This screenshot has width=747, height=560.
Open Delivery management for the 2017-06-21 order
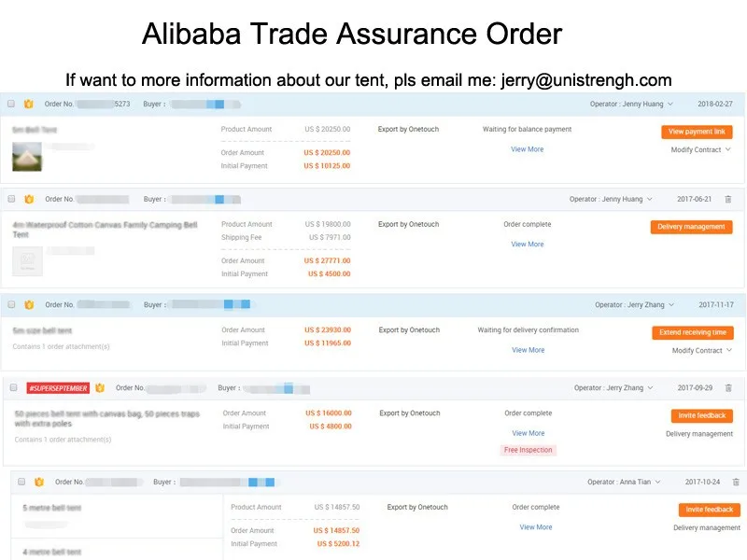coord(691,227)
